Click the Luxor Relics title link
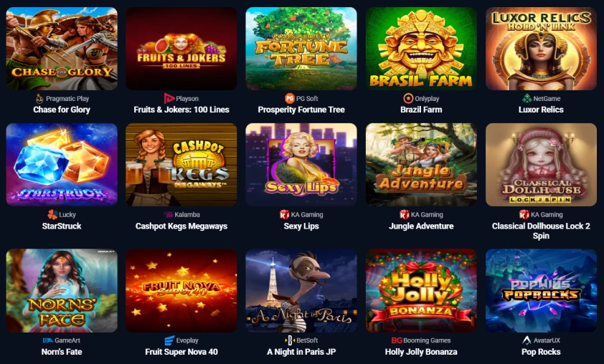This screenshot has height=364, width=604. tap(541, 110)
